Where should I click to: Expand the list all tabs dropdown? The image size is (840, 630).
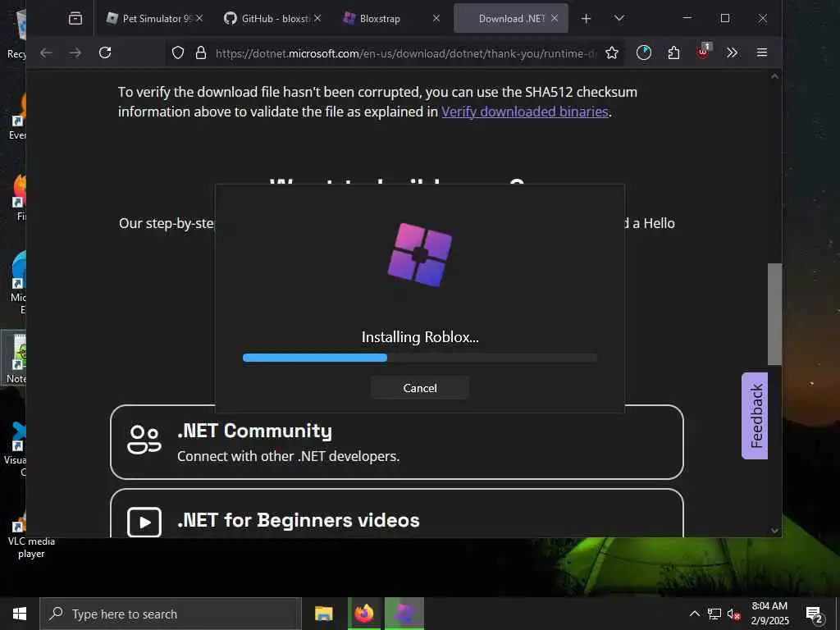(619, 19)
